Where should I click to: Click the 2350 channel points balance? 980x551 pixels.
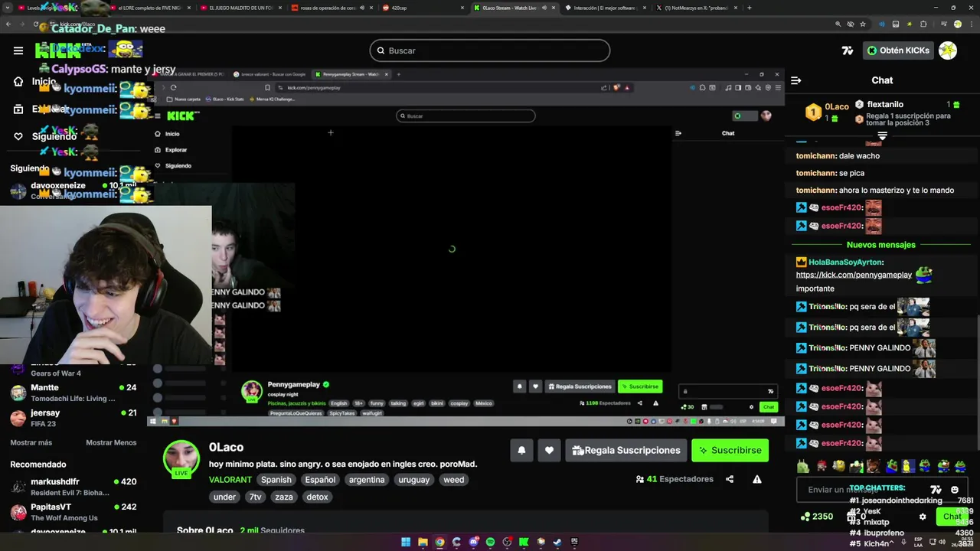pos(817,517)
